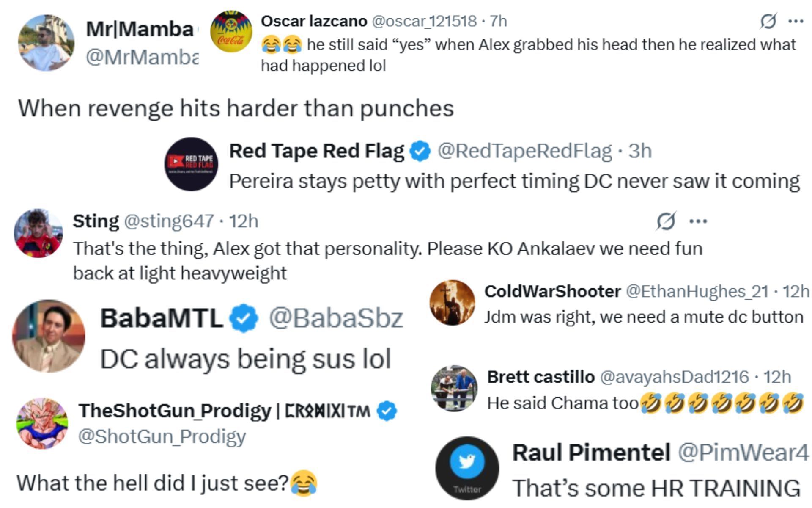Click Oscar lazcano's Club America avatar
The height and width of the screenshot is (508, 812).
[x=231, y=32]
